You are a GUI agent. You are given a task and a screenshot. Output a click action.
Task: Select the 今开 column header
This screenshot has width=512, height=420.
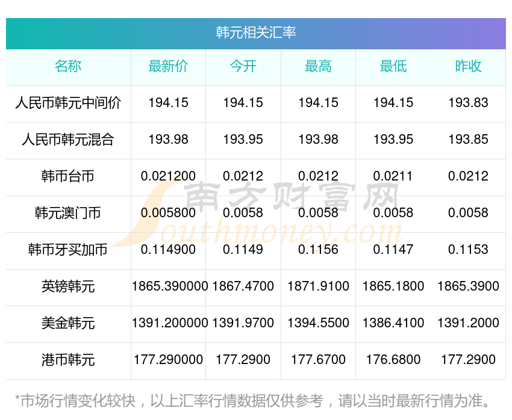[x=243, y=66]
